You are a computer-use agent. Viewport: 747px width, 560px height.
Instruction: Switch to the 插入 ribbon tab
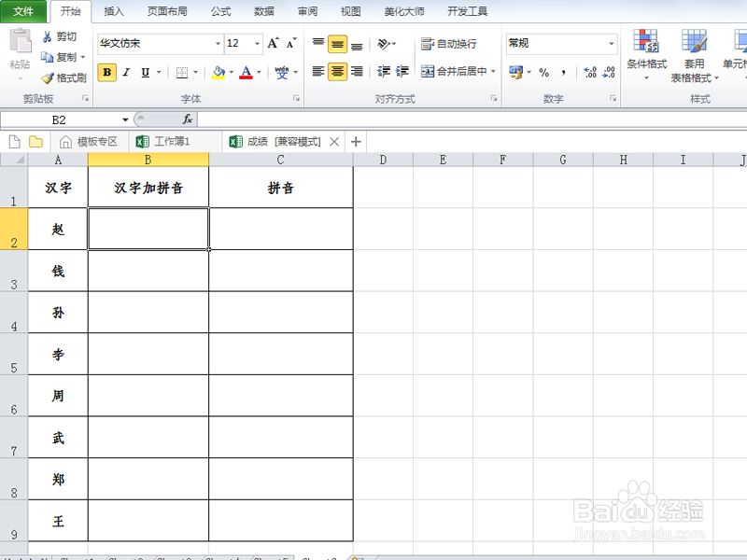pyautogui.click(x=114, y=11)
